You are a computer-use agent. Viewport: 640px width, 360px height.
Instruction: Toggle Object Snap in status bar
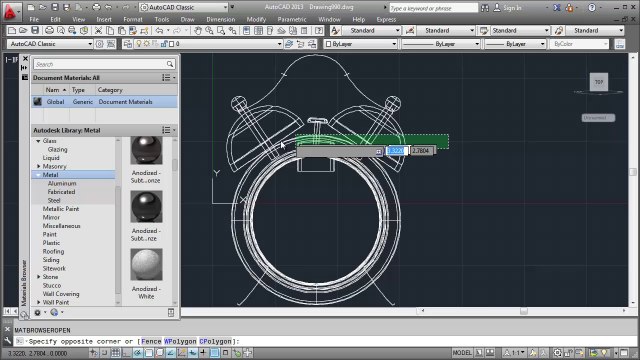[149, 353]
